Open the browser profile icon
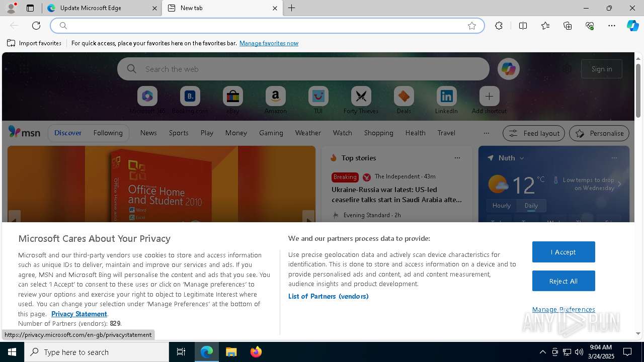Image resolution: width=644 pixels, height=362 pixels. click(x=11, y=8)
